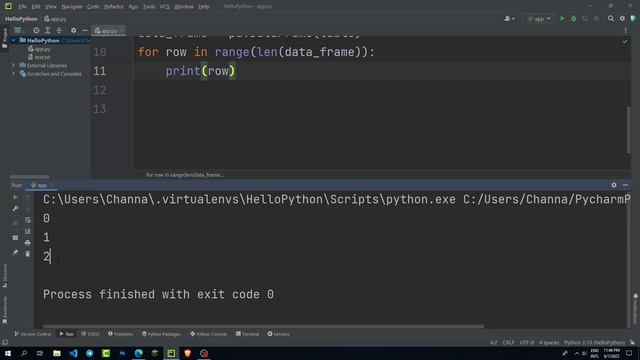640x360 pixels.
Task: Click the UTF-8 encoding status entry
Action: 527,342
